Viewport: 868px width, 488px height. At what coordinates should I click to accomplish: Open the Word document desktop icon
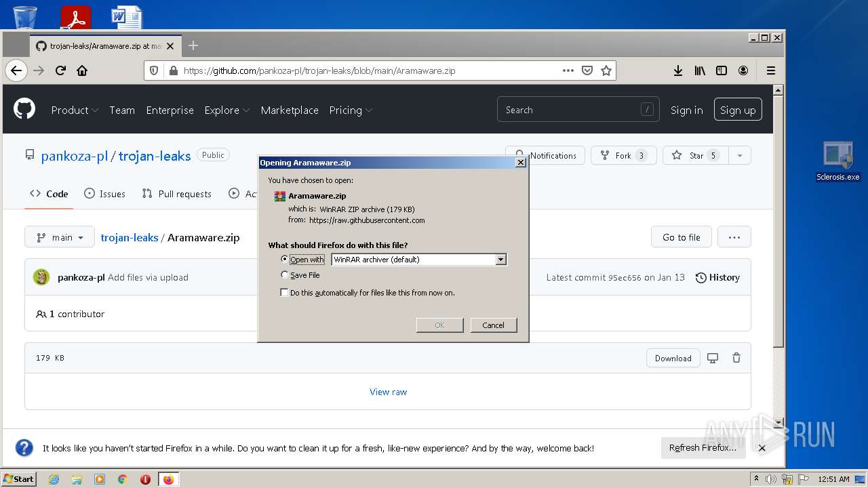127,16
